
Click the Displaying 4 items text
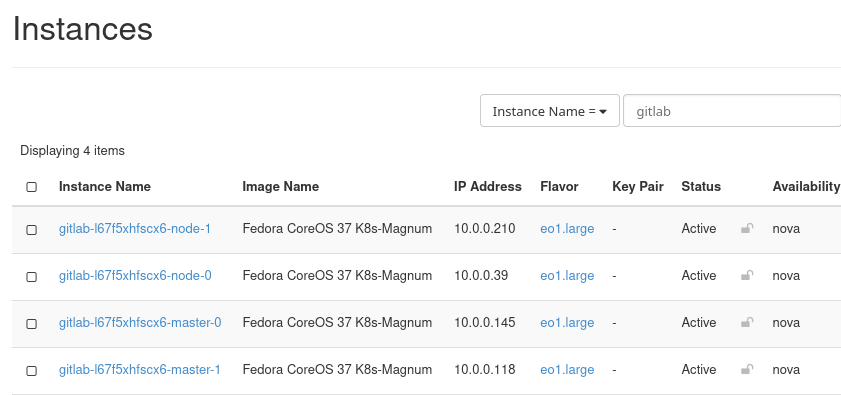(x=72, y=151)
